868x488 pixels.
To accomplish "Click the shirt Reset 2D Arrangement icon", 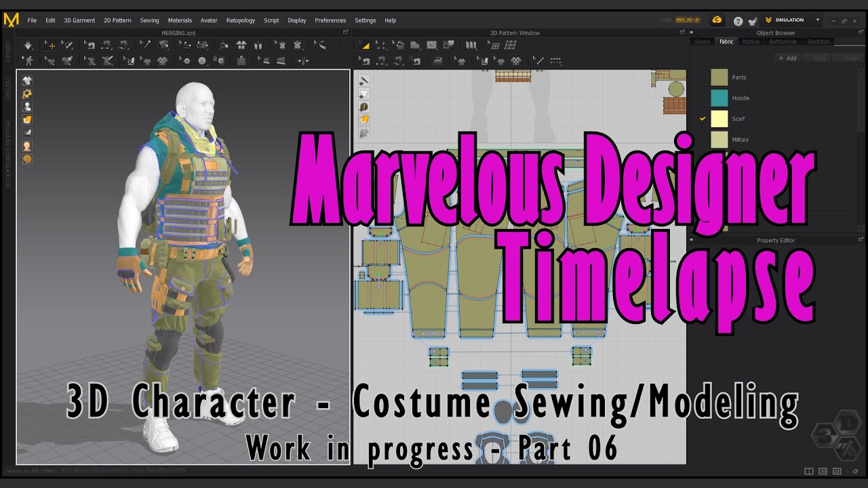I will click(x=241, y=45).
